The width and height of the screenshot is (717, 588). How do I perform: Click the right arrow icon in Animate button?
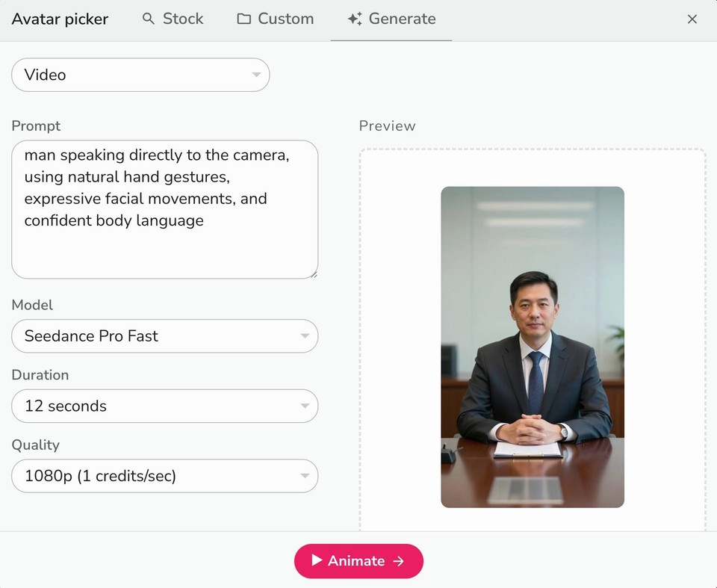[398, 561]
